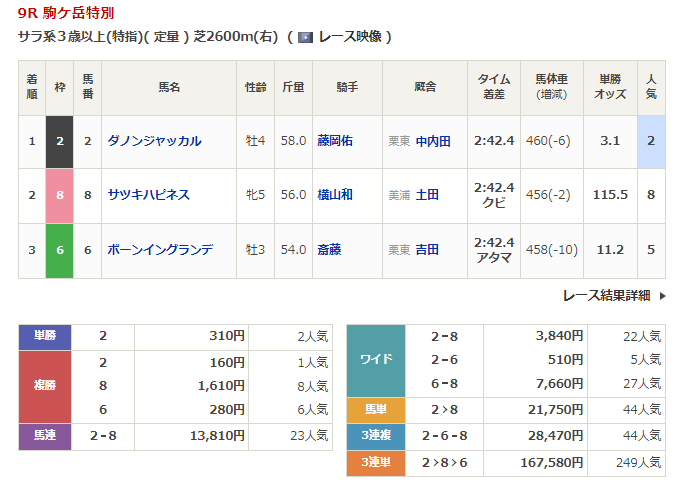Image resolution: width=680 pixels, height=485 pixels.
Task: View jockey 藤岡佑 details
Action: coord(335,141)
